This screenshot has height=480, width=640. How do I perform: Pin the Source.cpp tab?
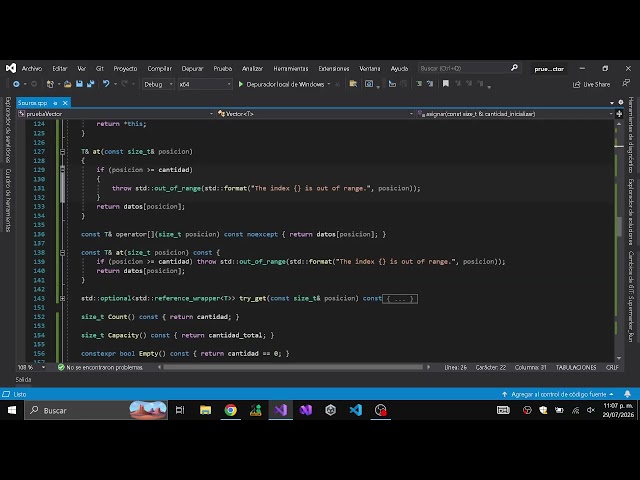(x=55, y=103)
